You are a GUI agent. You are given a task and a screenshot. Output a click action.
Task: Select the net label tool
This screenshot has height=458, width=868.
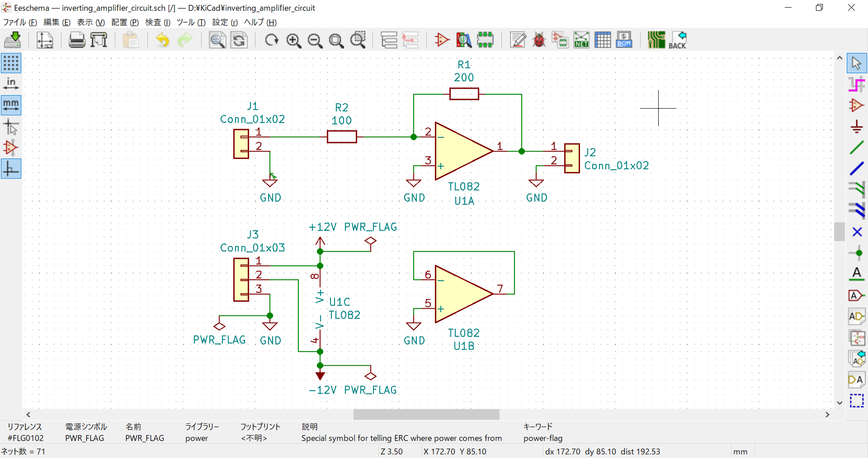[856, 273]
